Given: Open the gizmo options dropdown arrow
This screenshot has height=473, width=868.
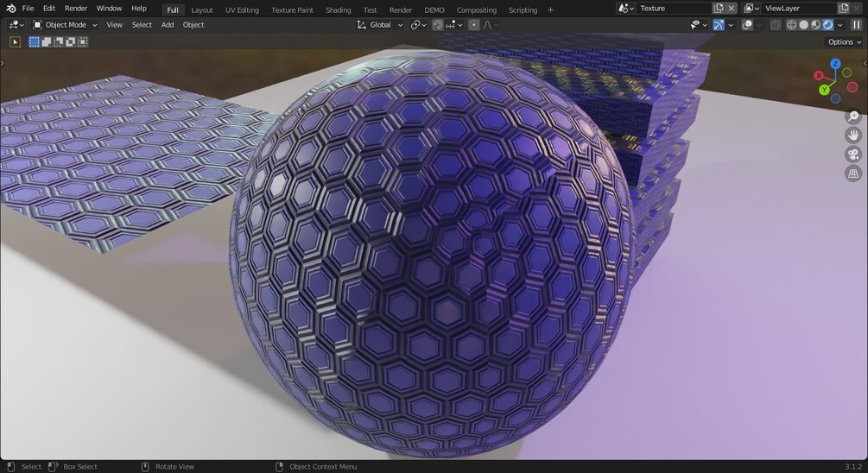Looking at the screenshot, I should pos(731,25).
